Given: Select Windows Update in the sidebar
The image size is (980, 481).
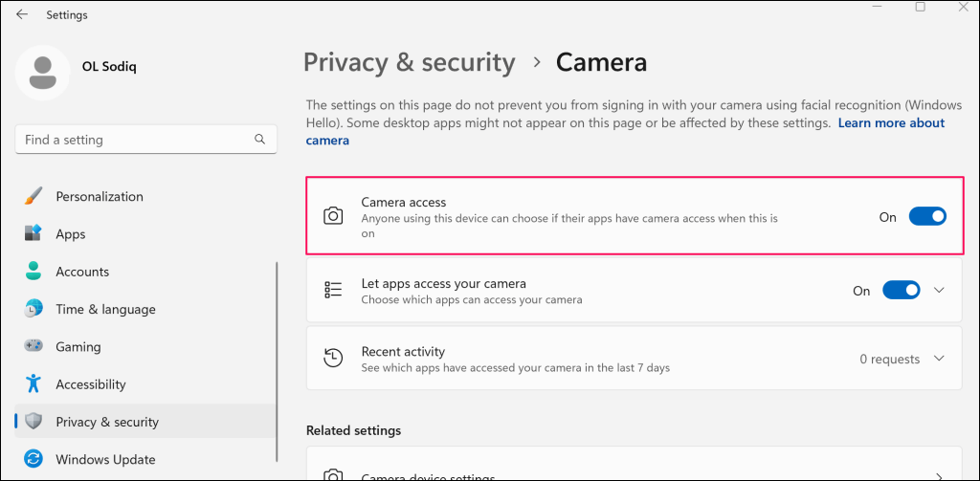Looking at the screenshot, I should pyautogui.click(x=105, y=459).
